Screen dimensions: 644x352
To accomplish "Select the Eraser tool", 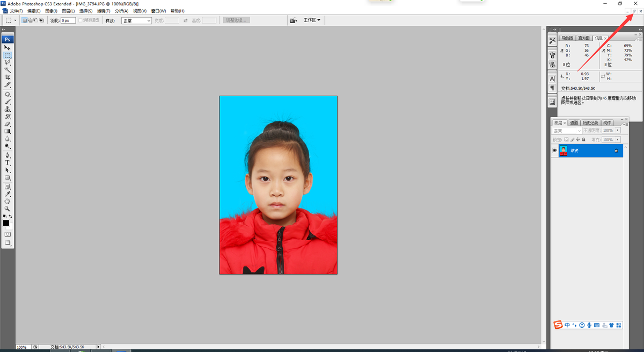I will tap(8, 124).
